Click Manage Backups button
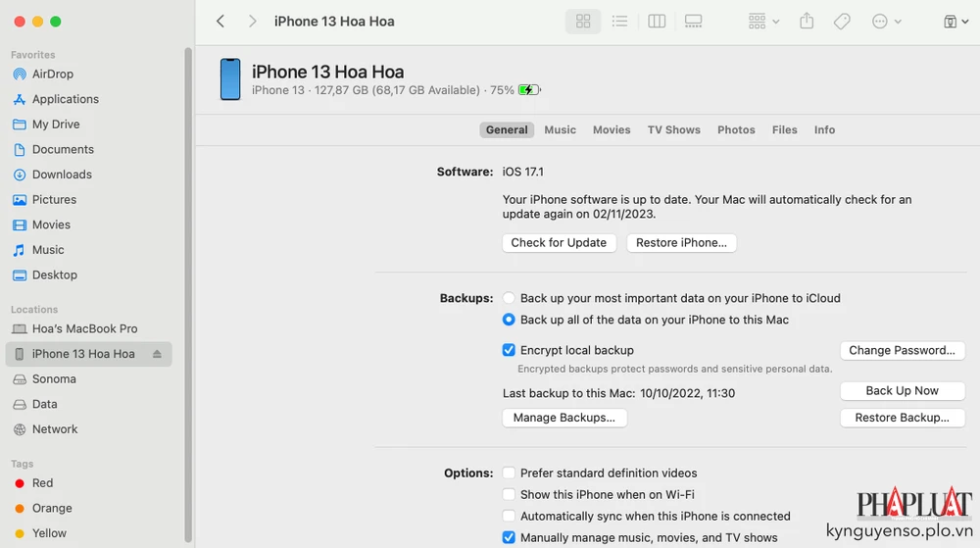The width and height of the screenshot is (980, 548). point(564,418)
